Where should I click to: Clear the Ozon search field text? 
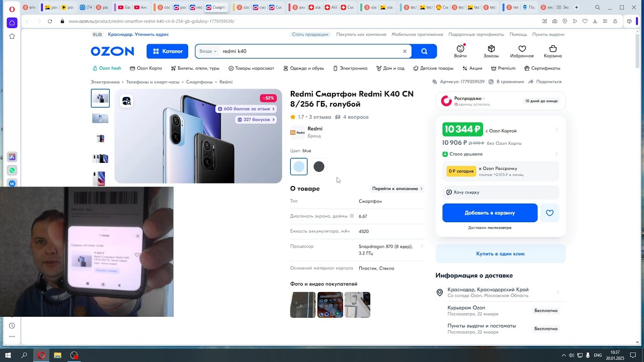pyautogui.click(x=405, y=51)
